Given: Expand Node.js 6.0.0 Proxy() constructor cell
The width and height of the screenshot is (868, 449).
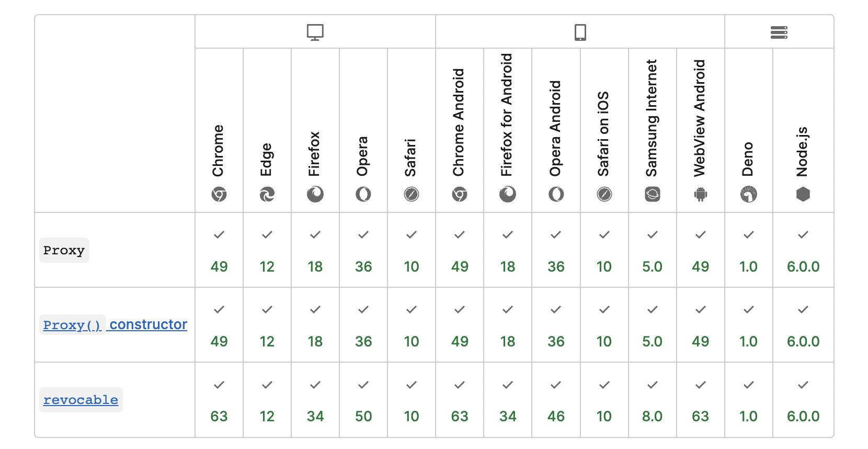Looking at the screenshot, I should 803,325.
